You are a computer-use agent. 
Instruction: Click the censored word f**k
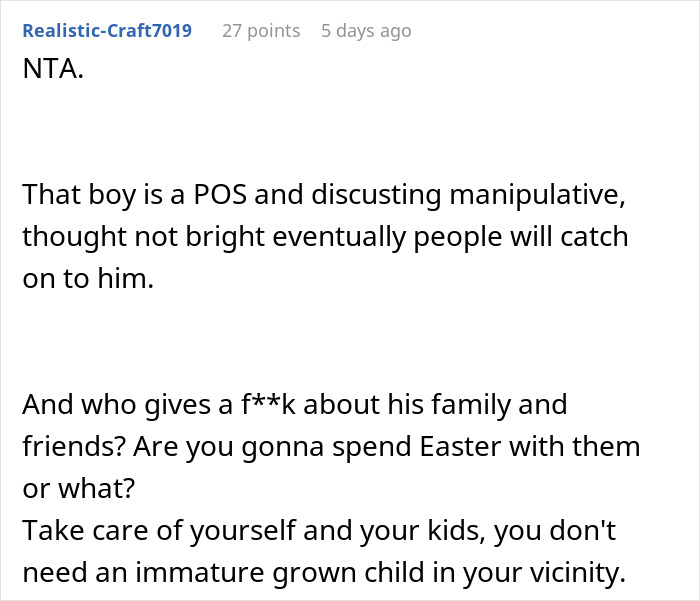[268, 405]
